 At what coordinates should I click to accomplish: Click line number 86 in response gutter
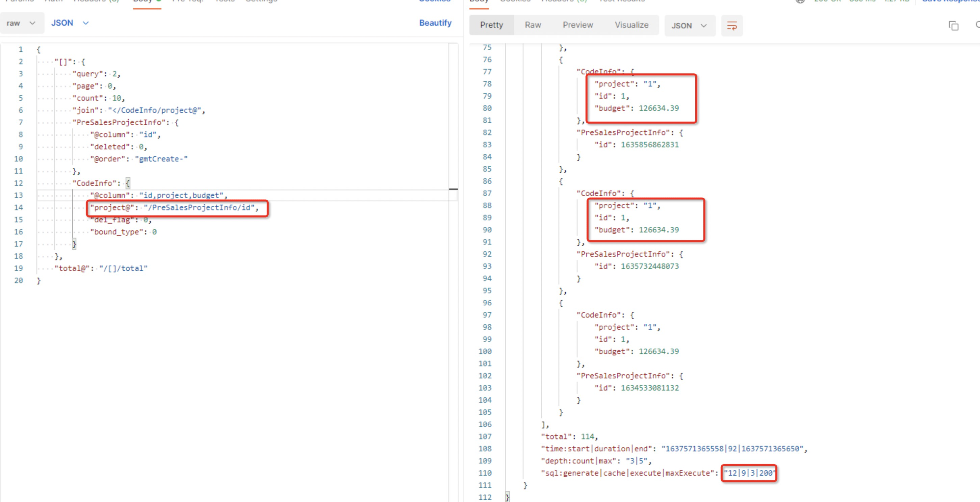487,181
